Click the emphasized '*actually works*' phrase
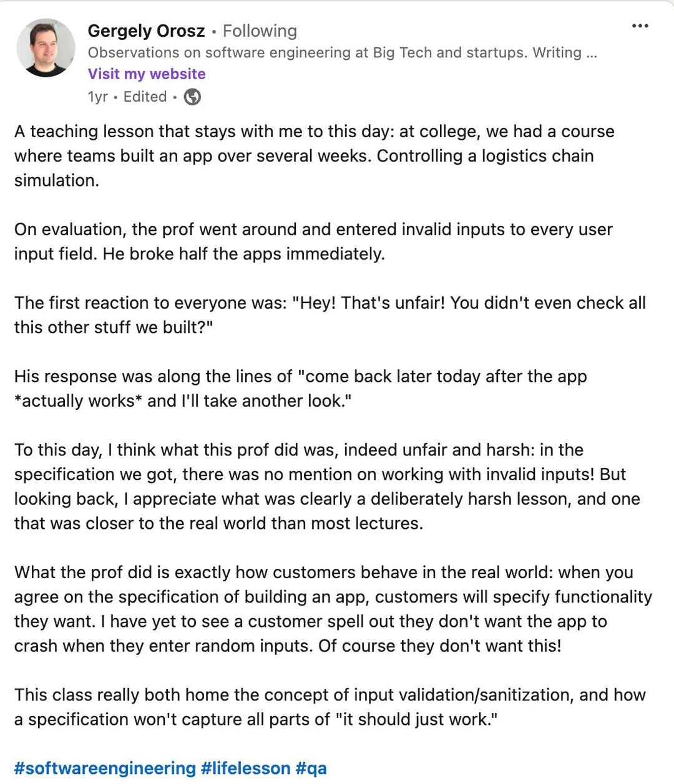This screenshot has width=674, height=784. coord(78,400)
